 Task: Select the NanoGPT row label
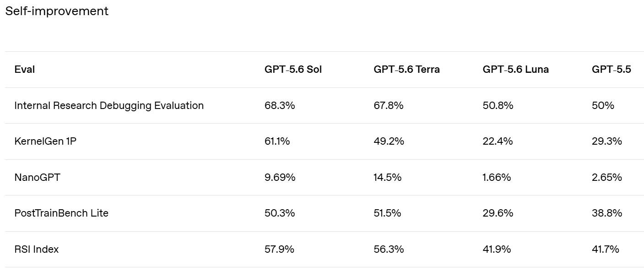(37, 177)
